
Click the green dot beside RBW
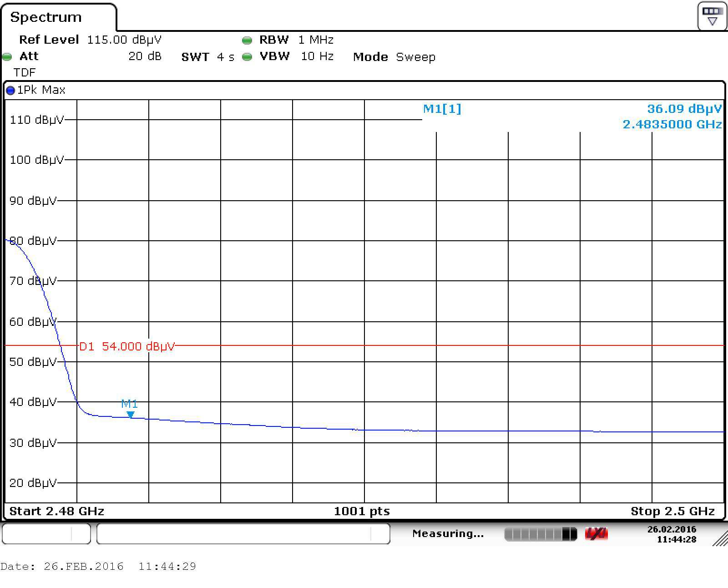point(247,41)
